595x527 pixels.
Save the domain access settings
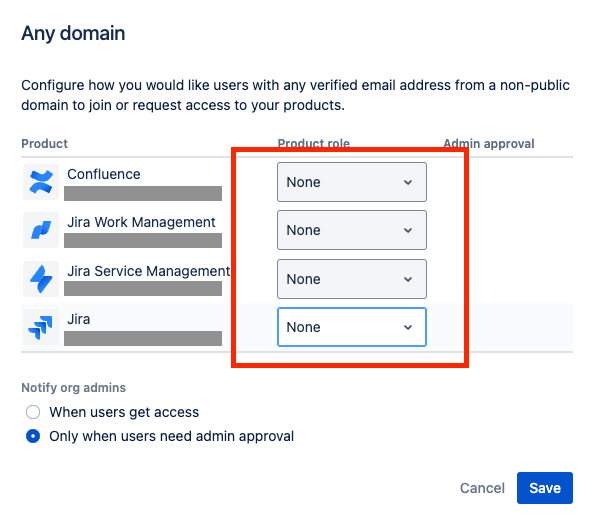click(x=545, y=488)
